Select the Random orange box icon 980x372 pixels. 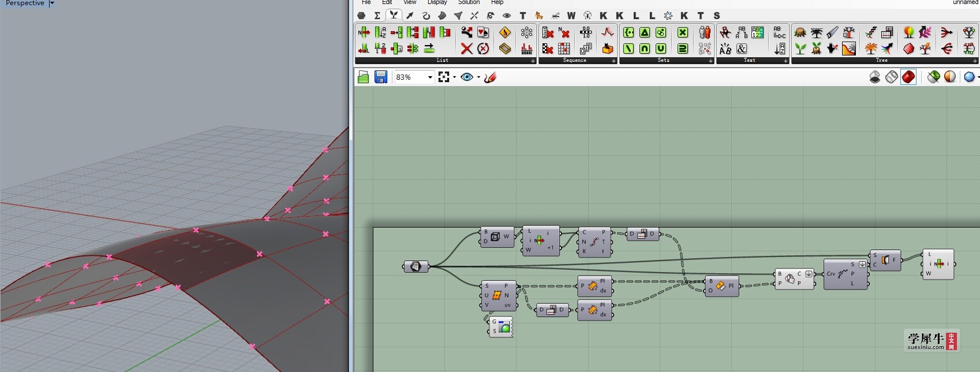pos(607,49)
